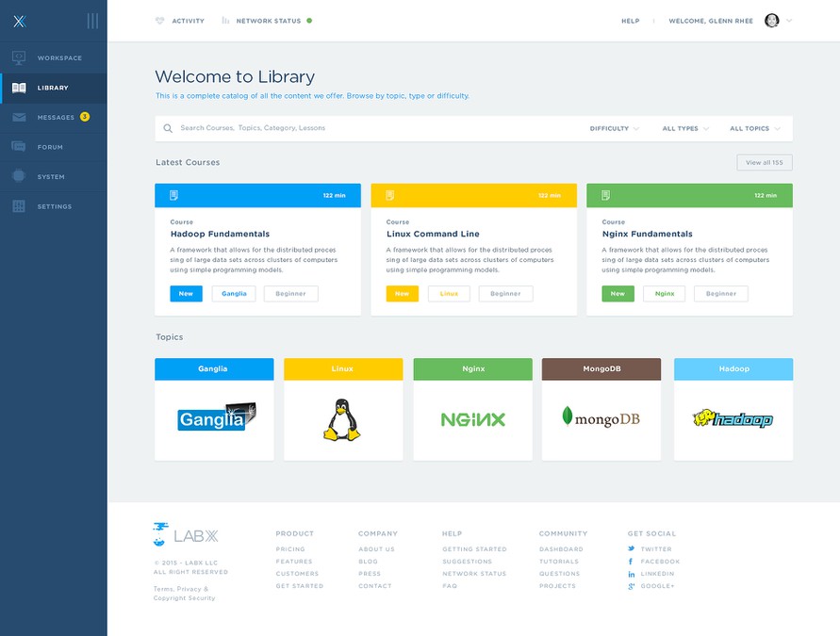Expand the All Topics dropdown
840x636 pixels.
click(754, 129)
